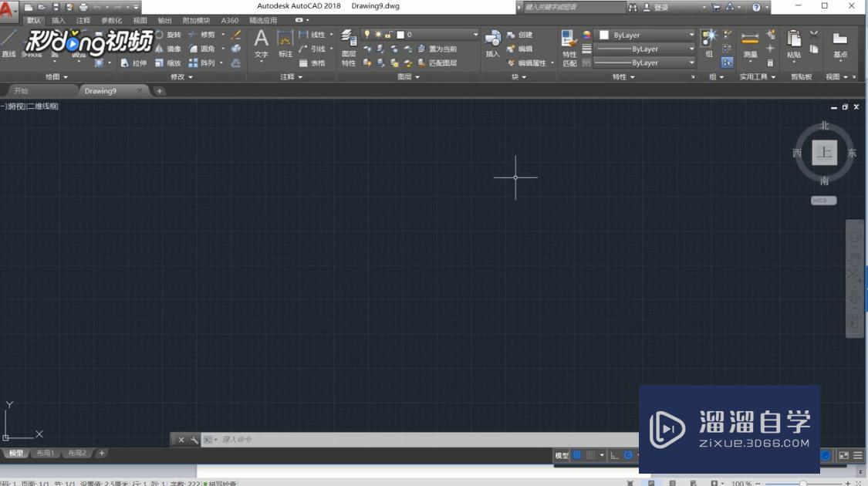Click Edit block (编辑)
This screenshot has width=868, height=486.
[520, 49]
